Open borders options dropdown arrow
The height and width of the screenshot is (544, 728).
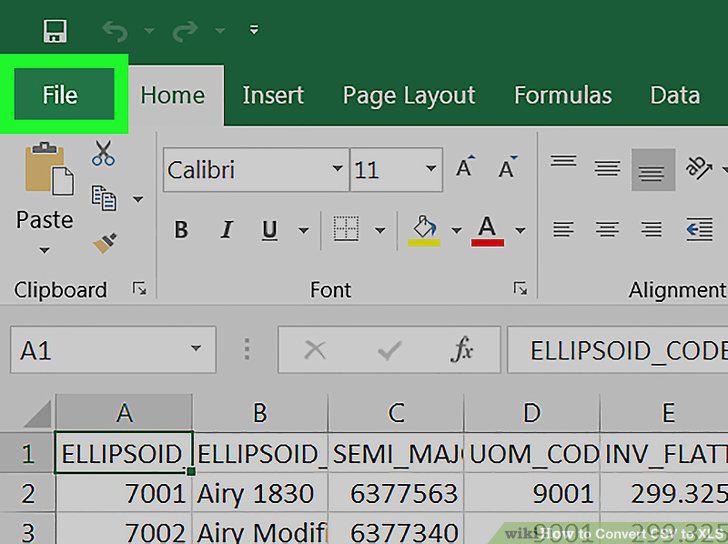(x=380, y=230)
